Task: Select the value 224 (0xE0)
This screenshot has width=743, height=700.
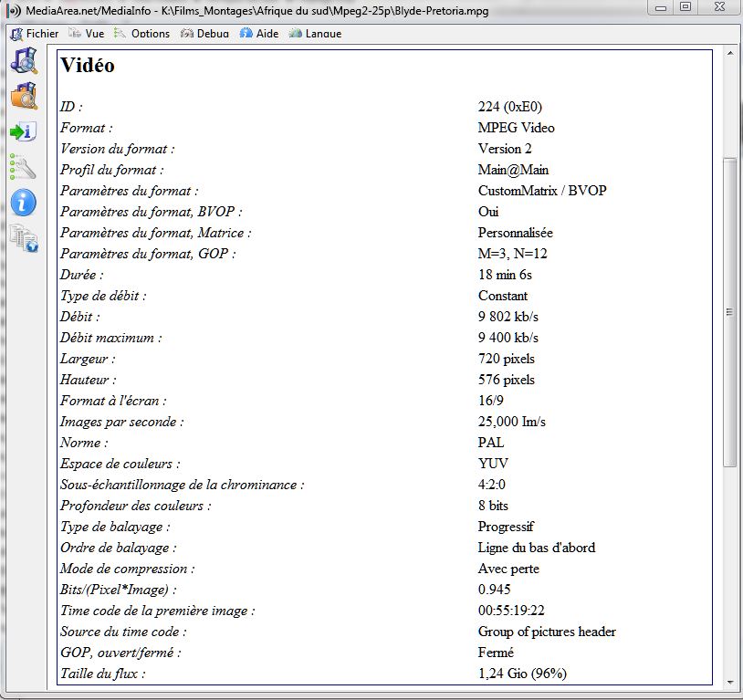Action: 510,107
